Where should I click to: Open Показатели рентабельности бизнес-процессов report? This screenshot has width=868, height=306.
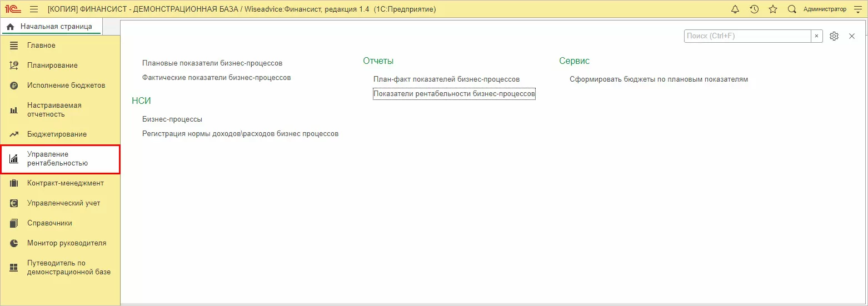454,94
